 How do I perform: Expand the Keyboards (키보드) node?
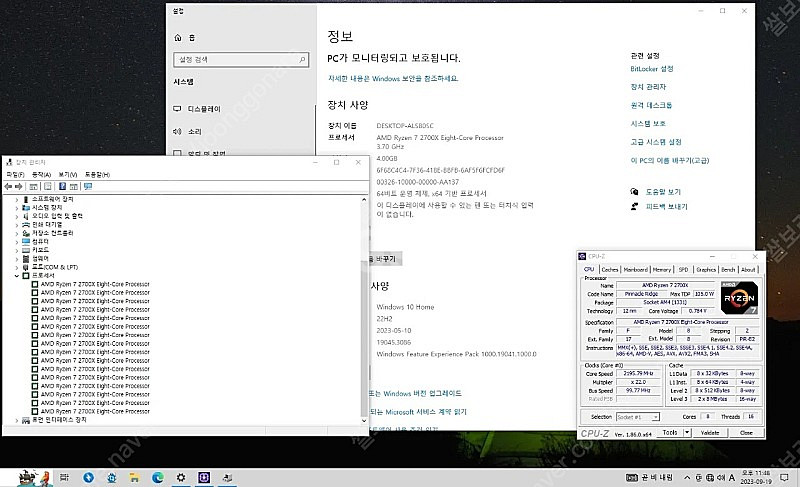click(17, 250)
